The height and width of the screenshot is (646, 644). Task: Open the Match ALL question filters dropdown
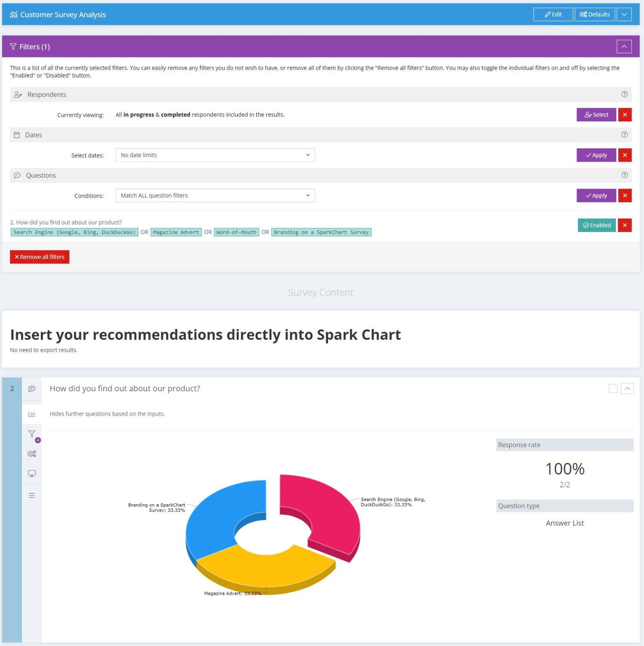tap(215, 195)
